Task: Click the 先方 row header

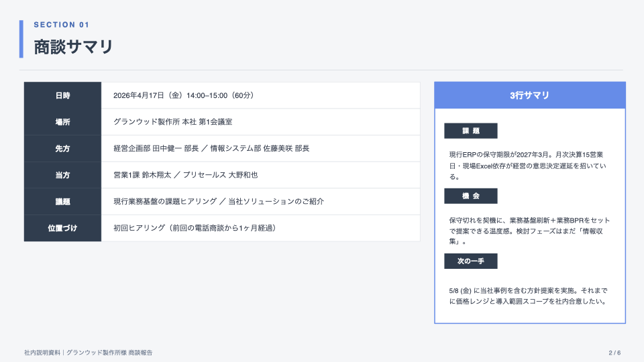Action: point(62,149)
